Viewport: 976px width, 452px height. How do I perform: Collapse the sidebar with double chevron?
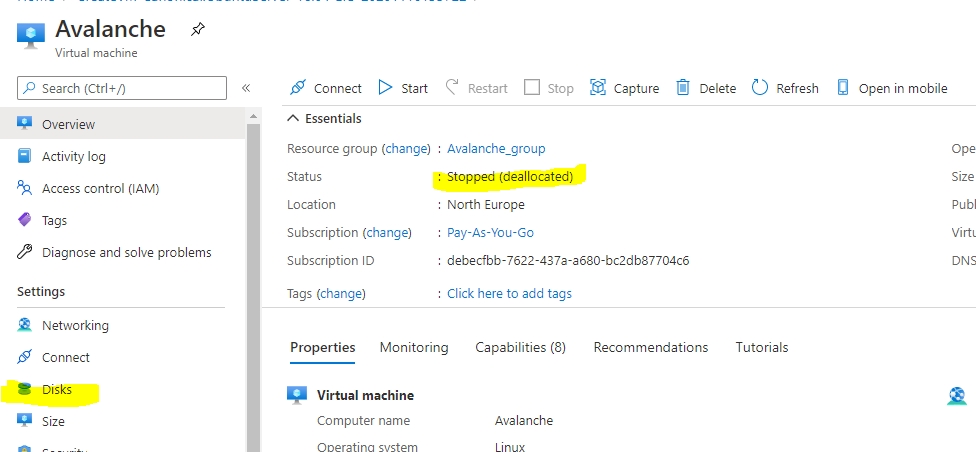pyautogui.click(x=246, y=88)
